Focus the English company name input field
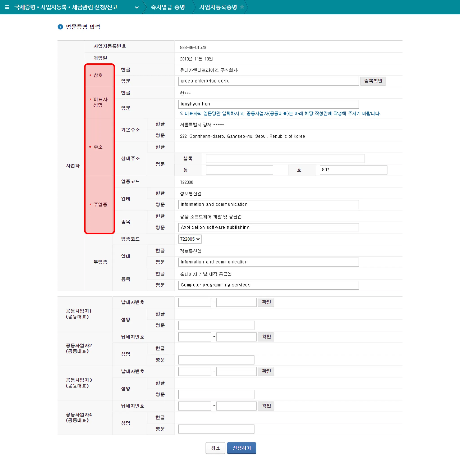Screen dimensions: 460x476 pos(268,81)
